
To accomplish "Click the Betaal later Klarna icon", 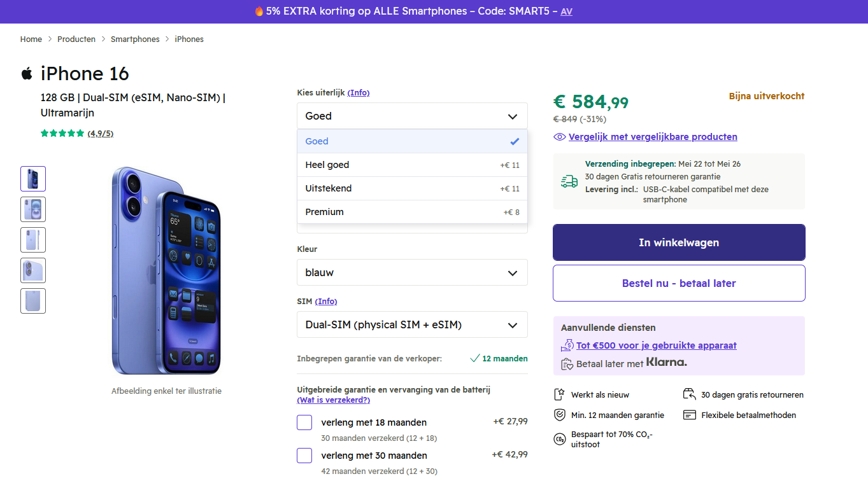I will (567, 364).
